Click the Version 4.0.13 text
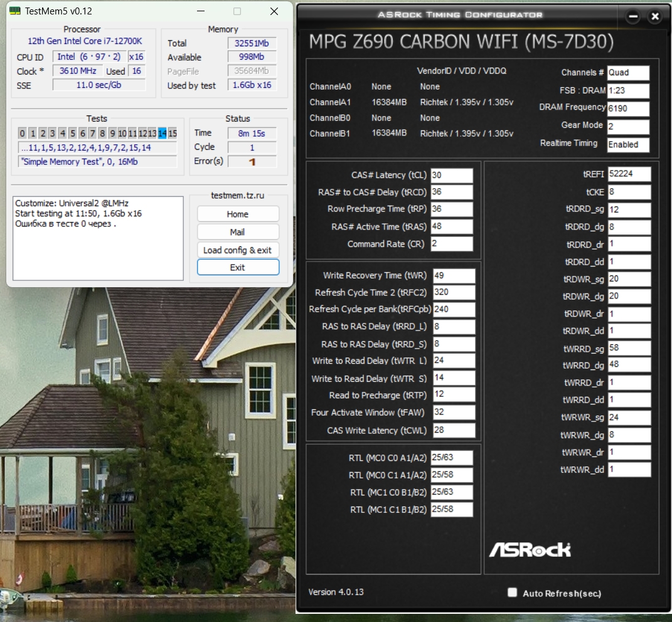 pos(336,592)
